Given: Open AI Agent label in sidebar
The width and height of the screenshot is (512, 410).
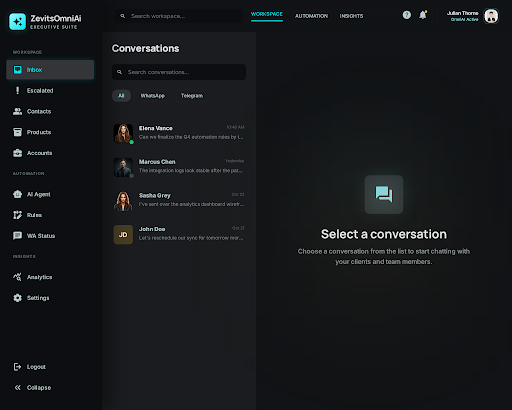Looking at the screenshot, I should click(39, 194).
